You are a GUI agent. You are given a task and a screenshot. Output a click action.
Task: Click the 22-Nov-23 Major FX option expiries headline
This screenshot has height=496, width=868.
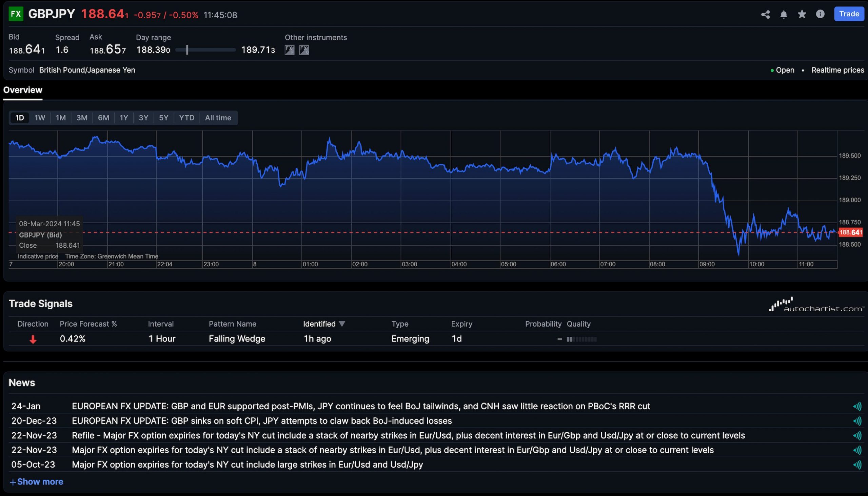click(x=393, y=450)
